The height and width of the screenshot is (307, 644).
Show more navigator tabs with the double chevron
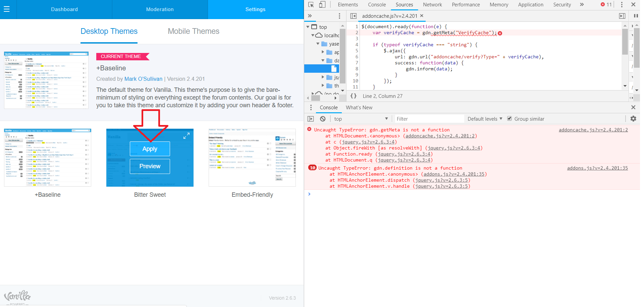point(310,16)
